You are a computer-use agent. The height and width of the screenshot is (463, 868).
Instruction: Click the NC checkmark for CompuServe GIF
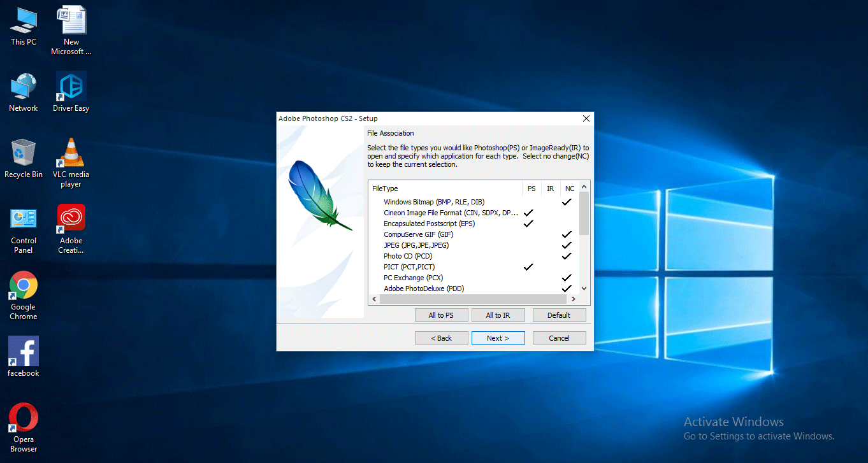tap(567, 234)
